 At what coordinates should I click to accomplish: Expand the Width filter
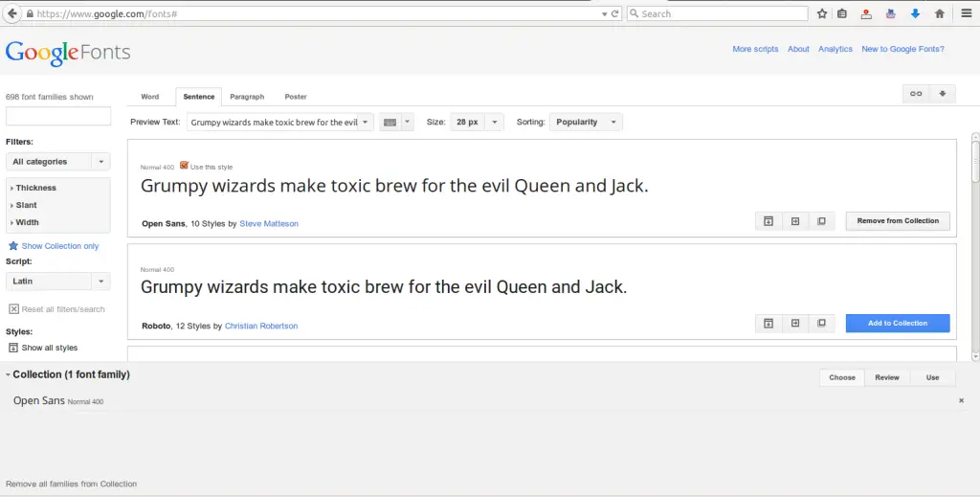24,222
